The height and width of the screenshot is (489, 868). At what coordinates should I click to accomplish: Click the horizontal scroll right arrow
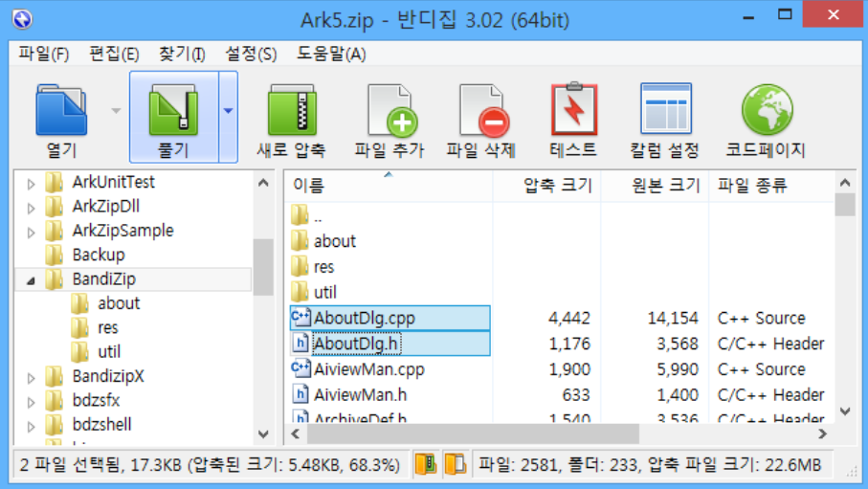tap(823, 433)
